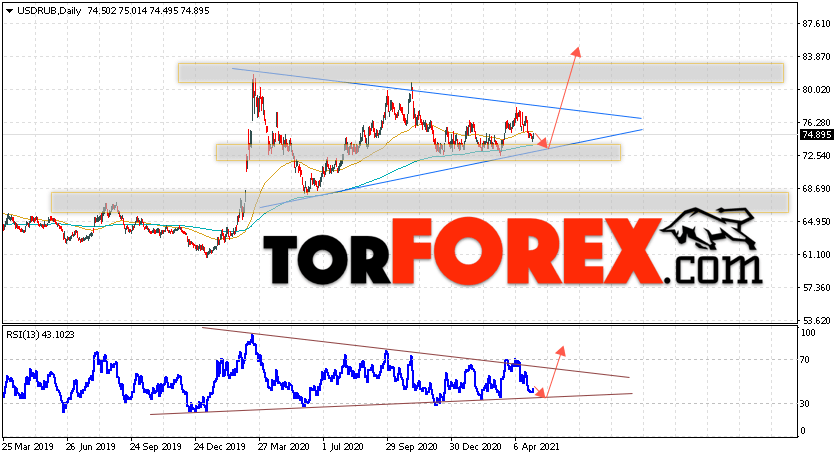Select the RSI(13) 43.1023 indicator label
Viewport: 838px width, 458px height.
pyautogui.click(x=40, y=335)
